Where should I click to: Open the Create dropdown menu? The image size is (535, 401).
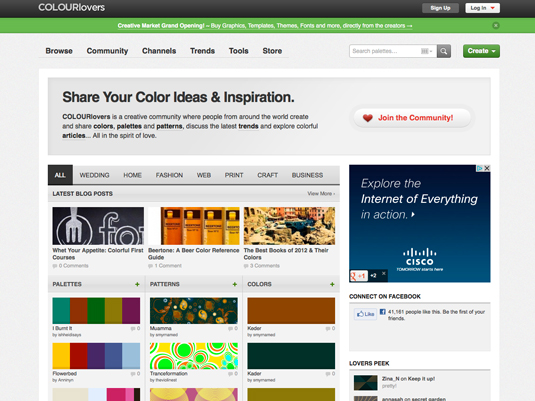(481, 51)
